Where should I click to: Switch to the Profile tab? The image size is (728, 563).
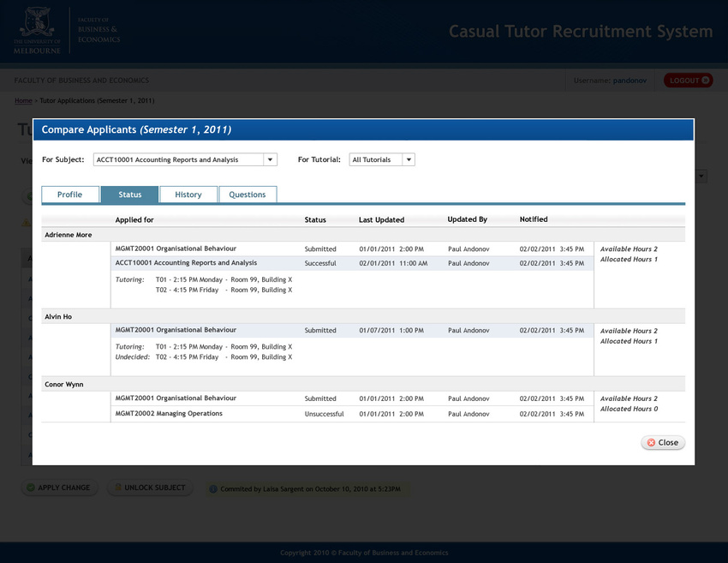[70, 195]
